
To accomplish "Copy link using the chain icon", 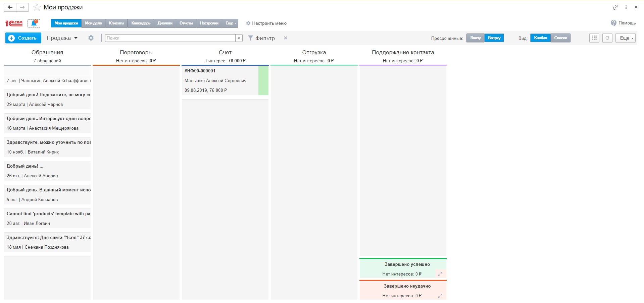I will [615, 7].
